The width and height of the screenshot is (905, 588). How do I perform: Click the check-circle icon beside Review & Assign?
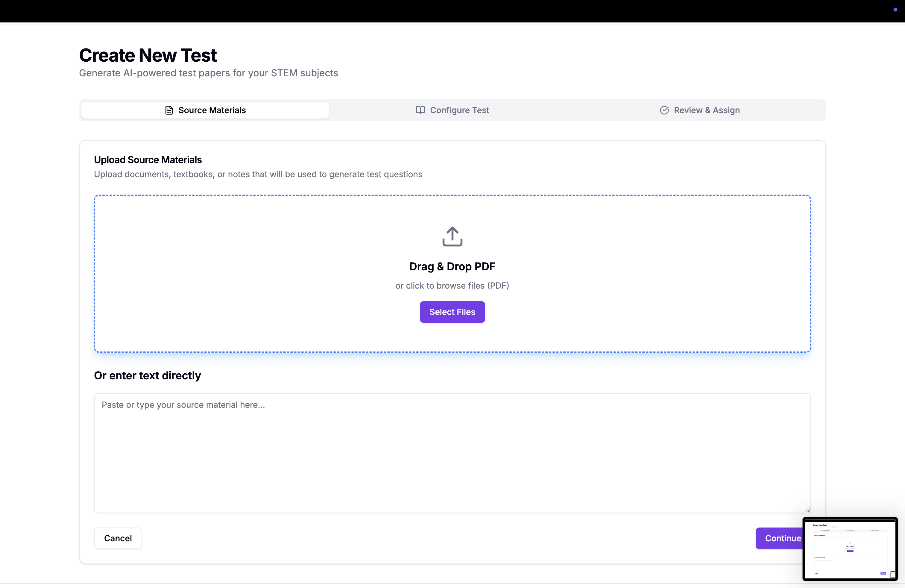(664, 110)
